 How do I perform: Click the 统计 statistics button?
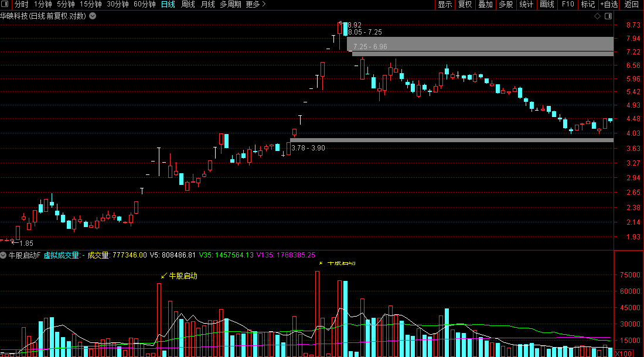pyautogui.click(x=526, y=5)
